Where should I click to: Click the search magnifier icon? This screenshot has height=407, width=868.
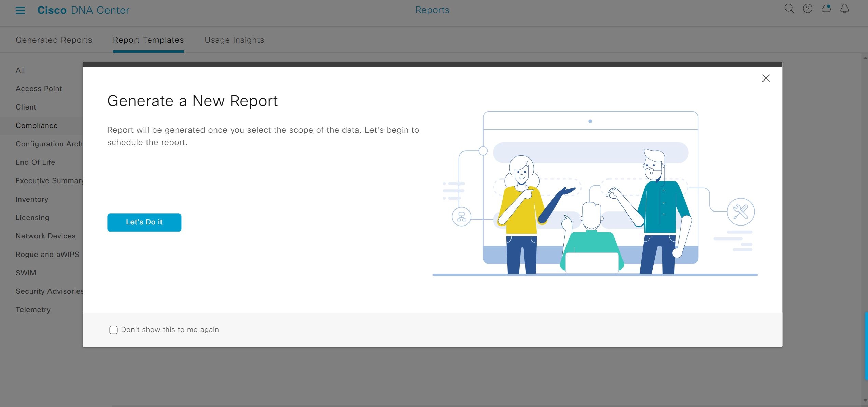789,9
